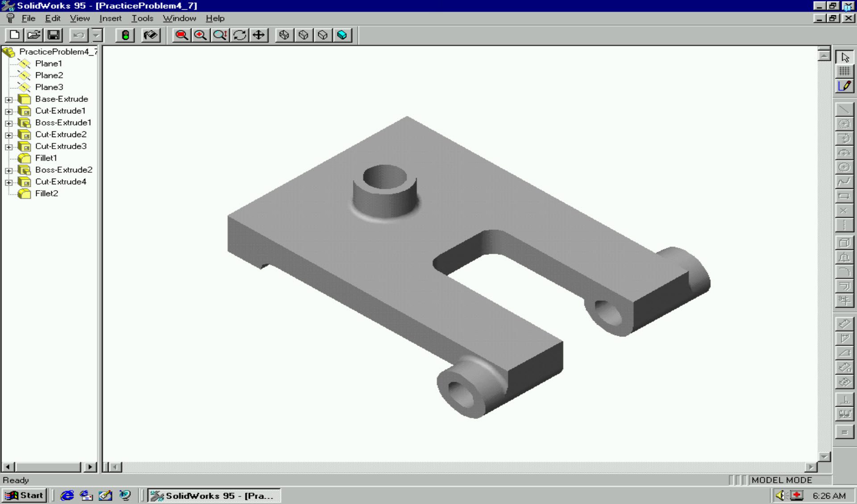Click the Zoom to Fit magnifier icon

click(x=181, y=36)
